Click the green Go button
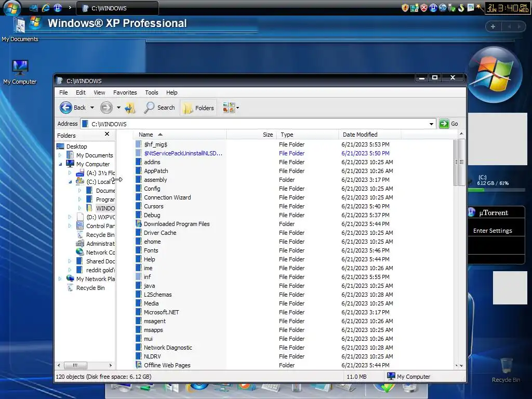The width and height of the screenshot is (532, 399). coord(444,124)
